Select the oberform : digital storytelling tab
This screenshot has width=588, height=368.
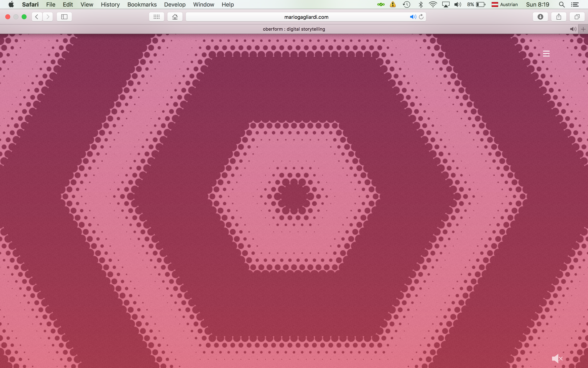[294, 29]
